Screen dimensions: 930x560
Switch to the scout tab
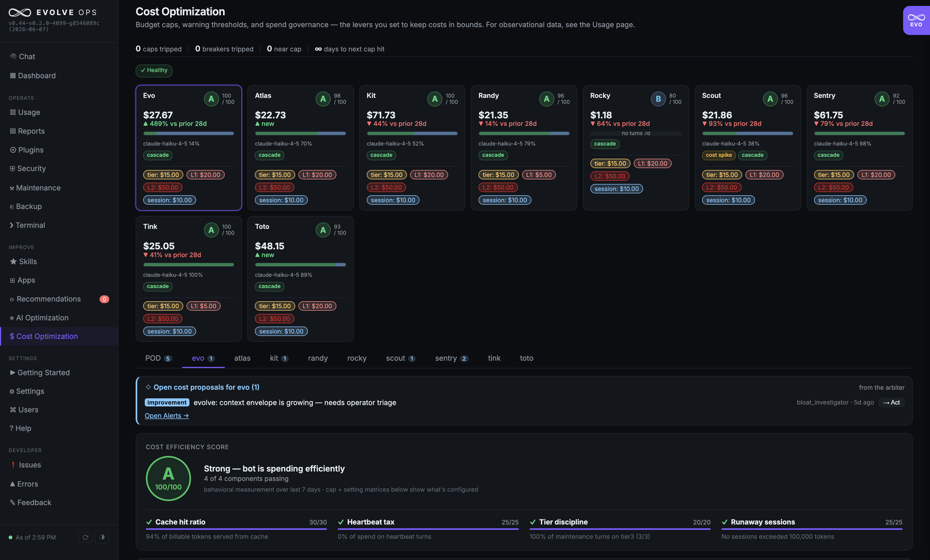pos(400,359)
